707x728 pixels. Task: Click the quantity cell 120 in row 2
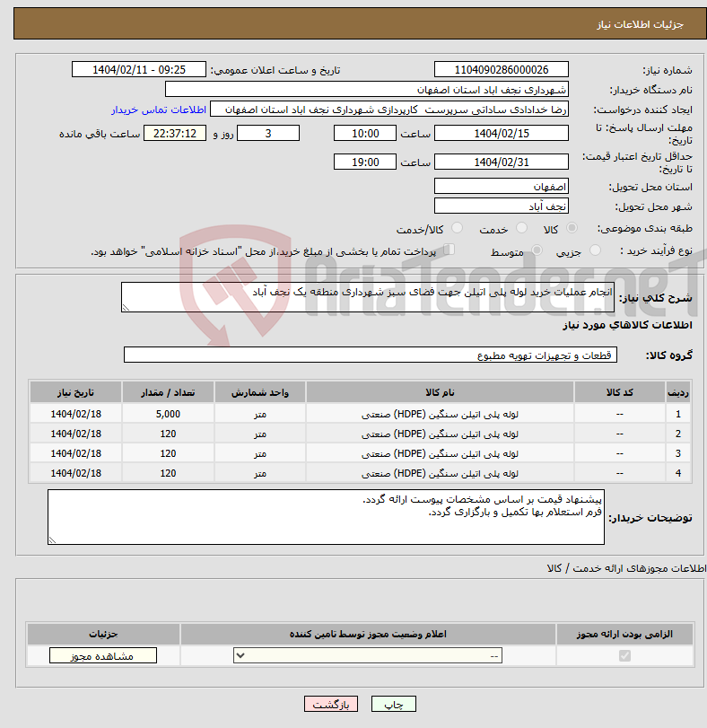tap(168, 434)
